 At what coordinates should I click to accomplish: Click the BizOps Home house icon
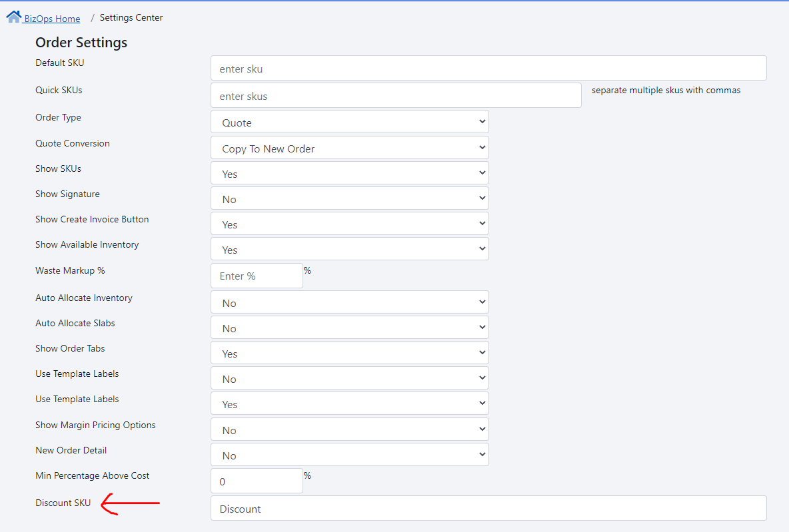click(x=14, y=17)
